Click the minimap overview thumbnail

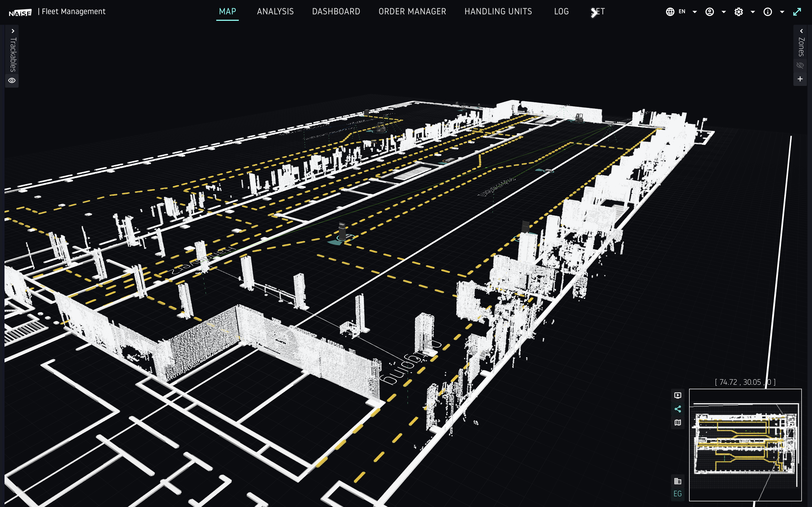pos(745,445)
